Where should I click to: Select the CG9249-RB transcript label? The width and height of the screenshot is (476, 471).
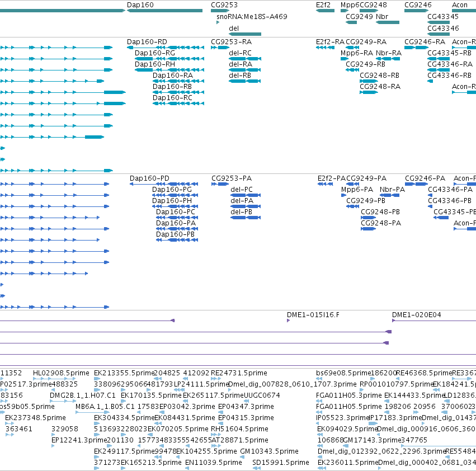click(x=365, y=64)
